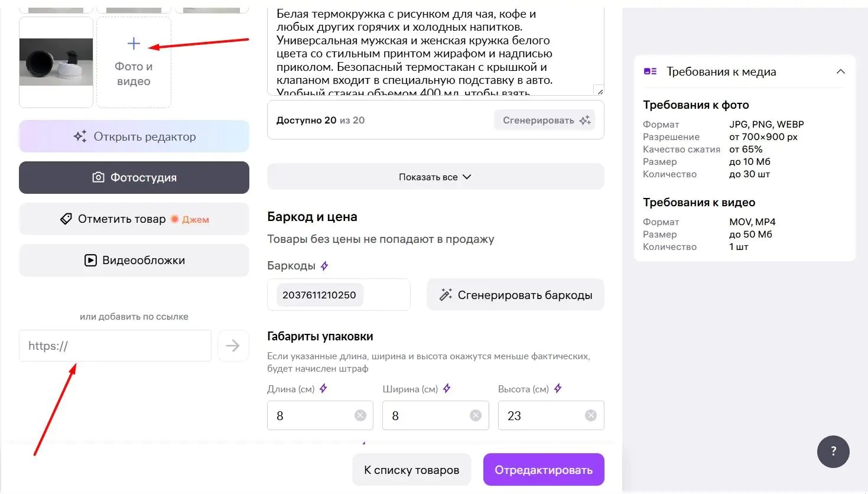Click the lightning icon beside Ширина (см)

click(x=447, y=389)
